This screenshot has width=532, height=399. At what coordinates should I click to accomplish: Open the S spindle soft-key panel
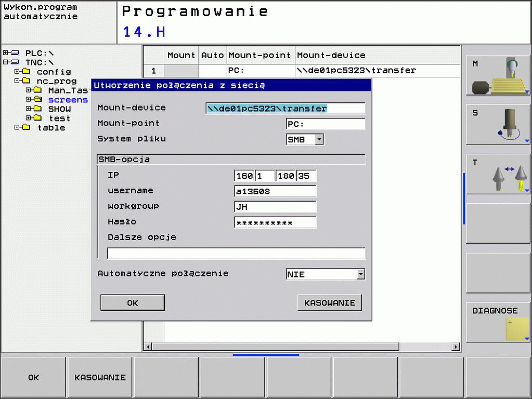coord(498,125)
